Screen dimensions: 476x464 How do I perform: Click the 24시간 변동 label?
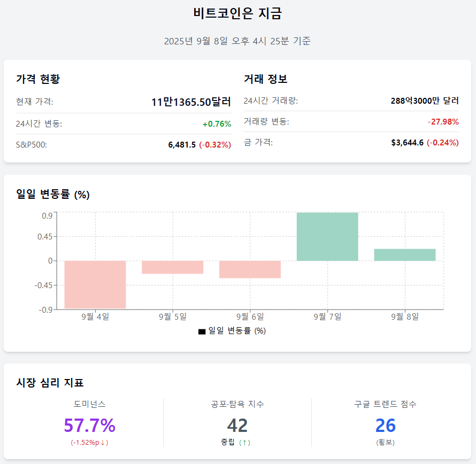39,123
